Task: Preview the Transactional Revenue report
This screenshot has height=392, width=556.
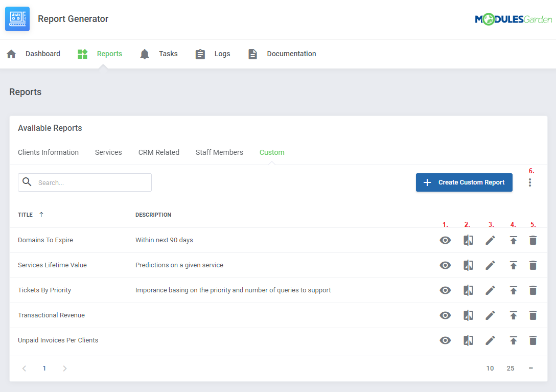Action: (446, 315)
